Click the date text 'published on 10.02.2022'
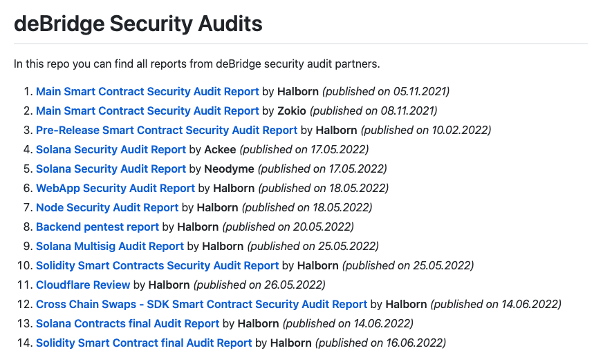This screenshot has height=364, width=603. tap(426, 130)
